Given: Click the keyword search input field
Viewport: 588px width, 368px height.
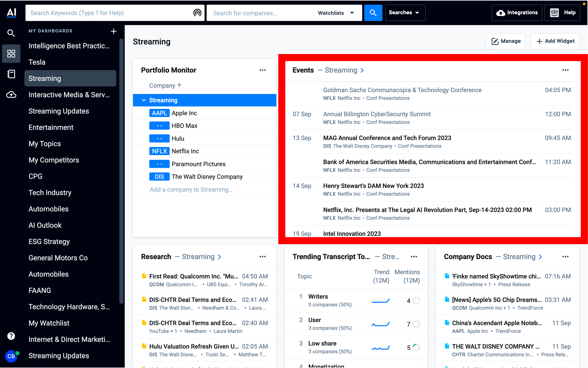Looking at the screenshot, I should click(x=110, y=13).
